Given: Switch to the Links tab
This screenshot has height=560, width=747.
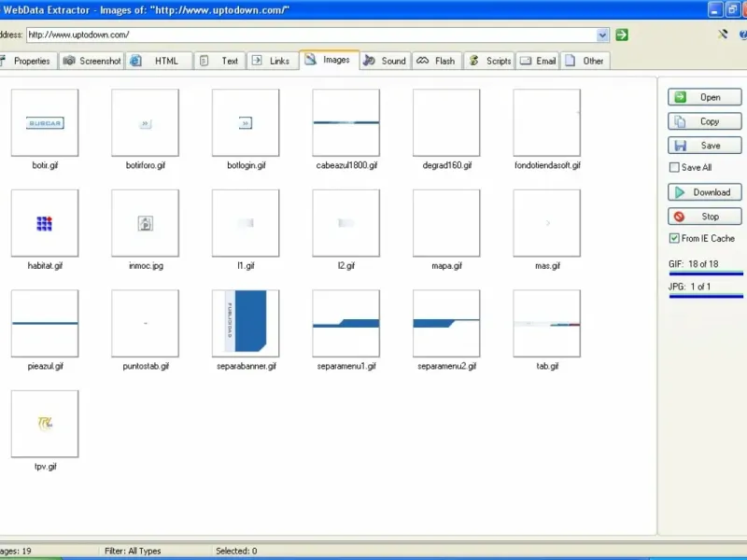Looking at the screenshot, I should 272,61.
